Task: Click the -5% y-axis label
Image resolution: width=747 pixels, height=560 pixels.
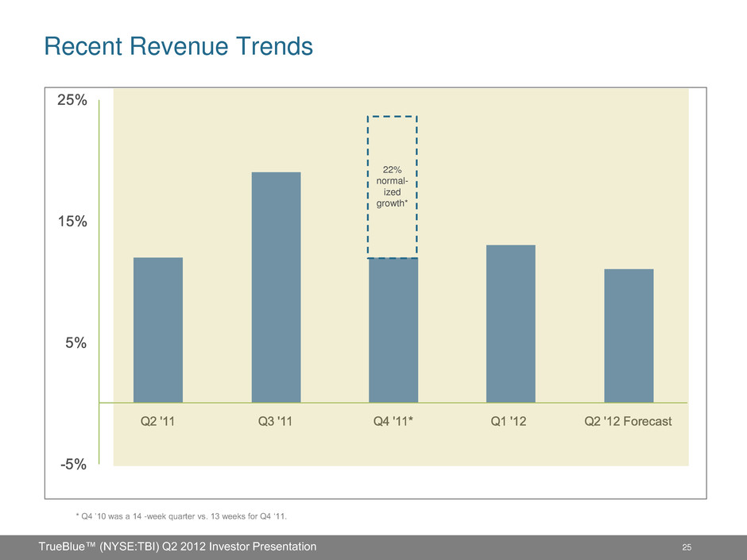Action: (x=73, y=465)
